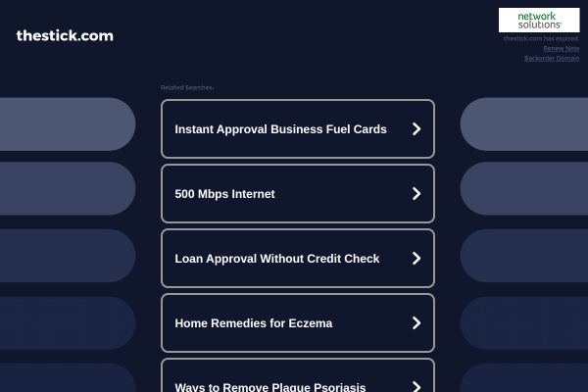Image resolution: width=588 pixels, height=392 pixels.
Task: Click the lightest gray pill shape on right side
Action: point(524,124)
